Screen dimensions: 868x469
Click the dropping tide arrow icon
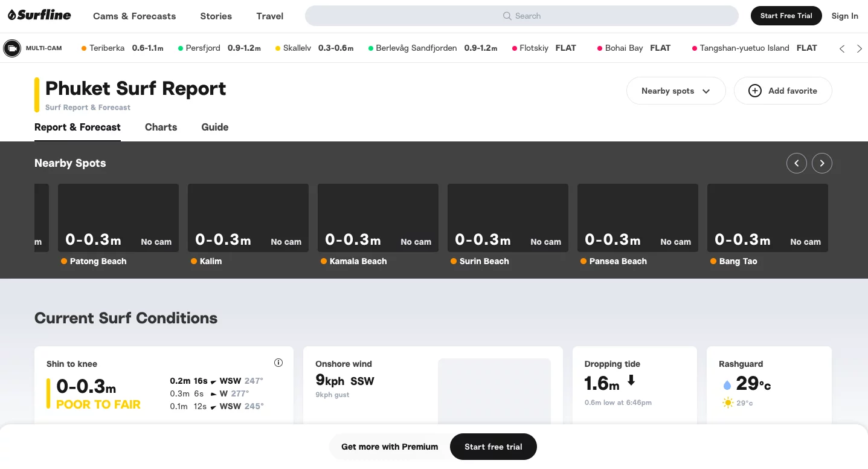[631, 380]
